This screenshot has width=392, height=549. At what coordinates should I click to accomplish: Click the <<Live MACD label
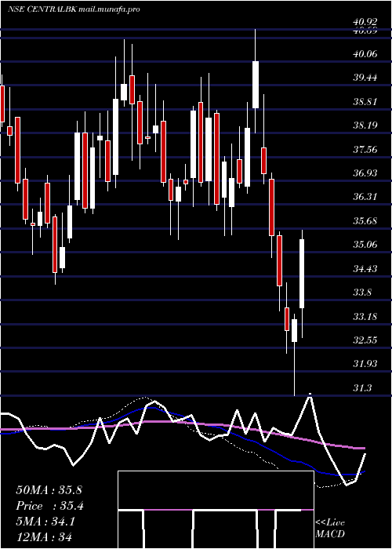click(330, 528)
